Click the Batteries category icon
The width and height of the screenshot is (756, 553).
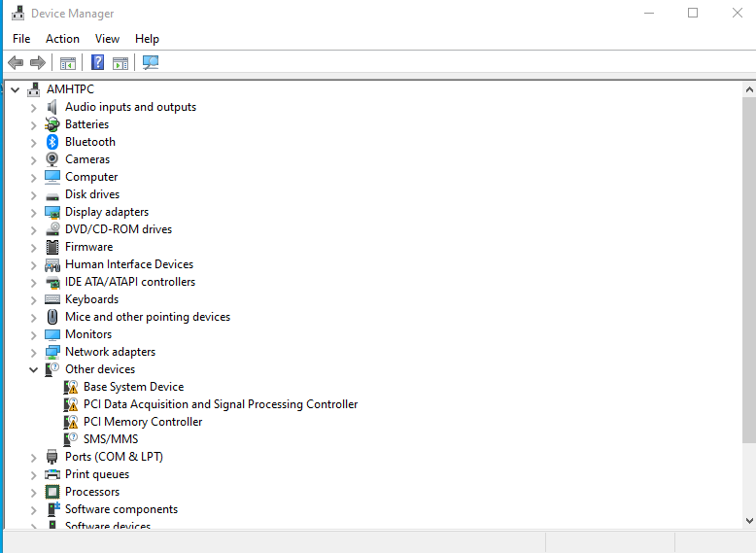(x=52, y=124)
